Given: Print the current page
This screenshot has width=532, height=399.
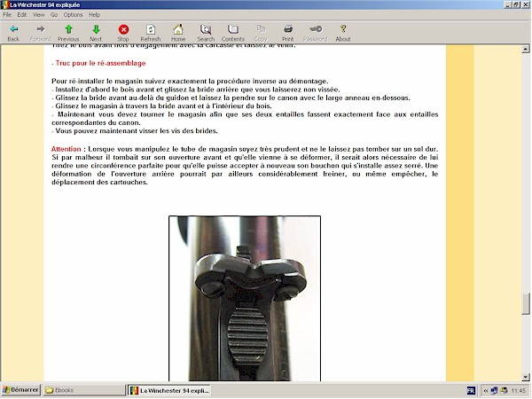Looking at the screenshot, I should 288,33.
